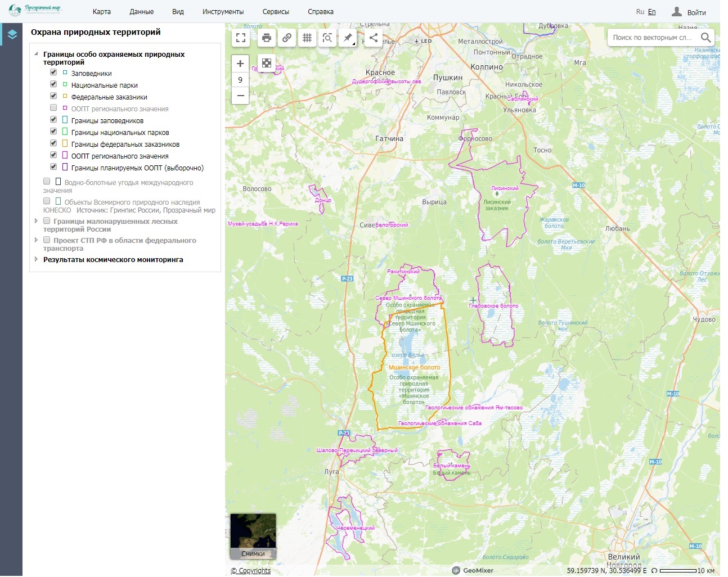Image resolution: width=728 pixels, height=577 pixels.
Task: Click the share map icon
Action: (x=374, y=38)
